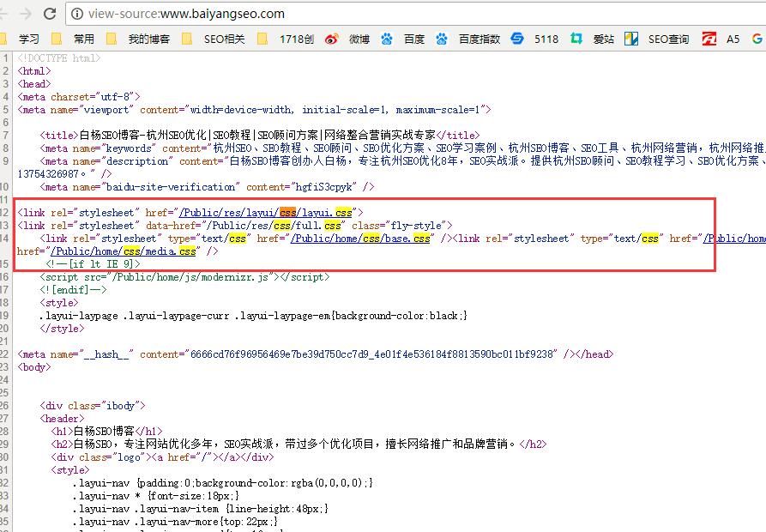Click the div class="ibody" line
This screenshot has width=766, height=532.
93,406
